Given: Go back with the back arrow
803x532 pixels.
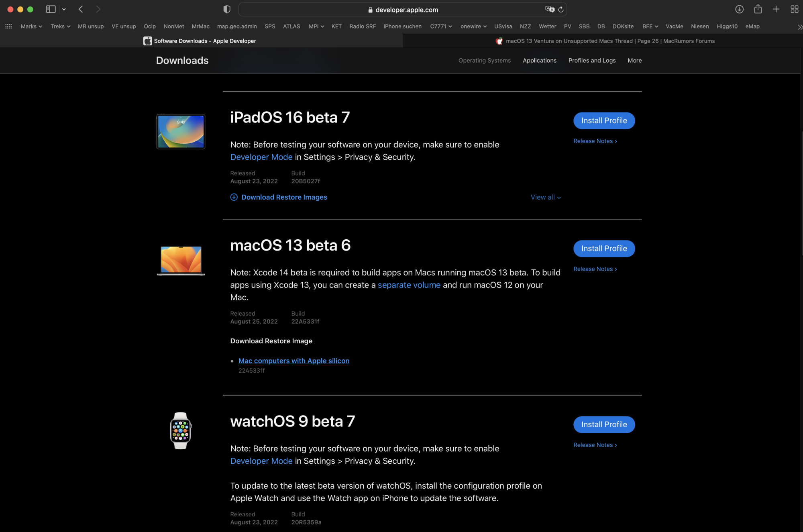Looking at the screenshot, I should point(81,9).
